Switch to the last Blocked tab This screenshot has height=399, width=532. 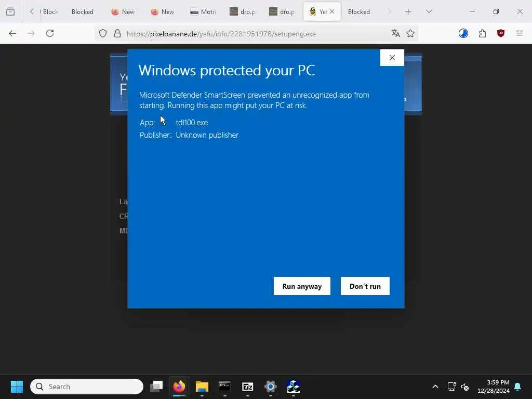click(359, 11)
